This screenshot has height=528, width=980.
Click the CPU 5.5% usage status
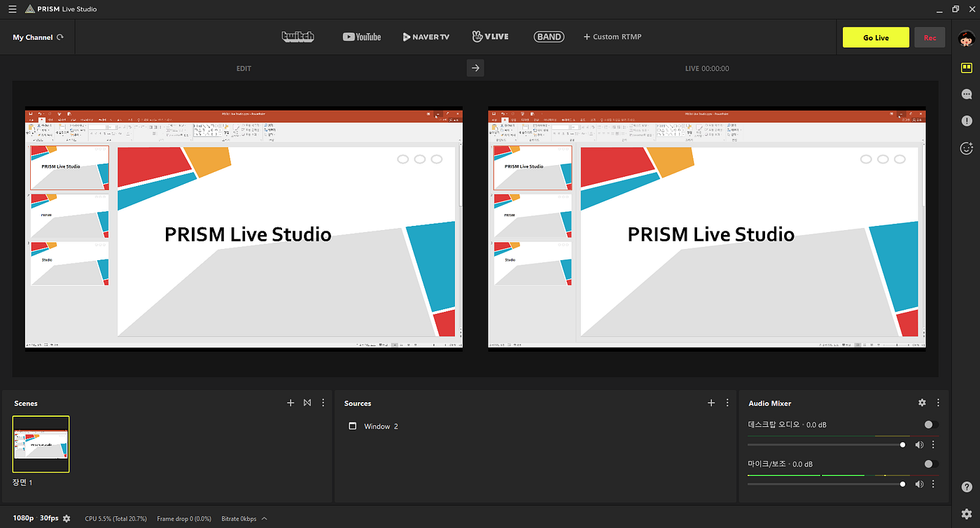point(115,519)
